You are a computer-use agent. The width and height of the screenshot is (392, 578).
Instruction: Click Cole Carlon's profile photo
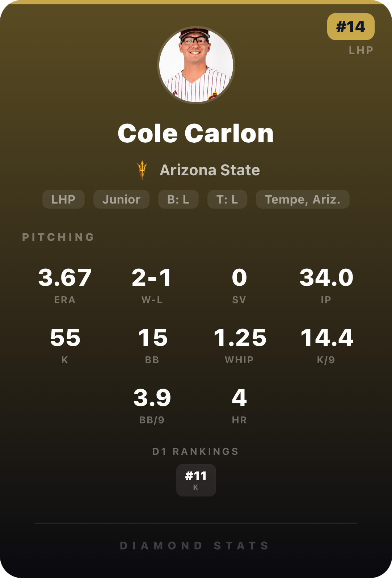click(x=196, y=65)
